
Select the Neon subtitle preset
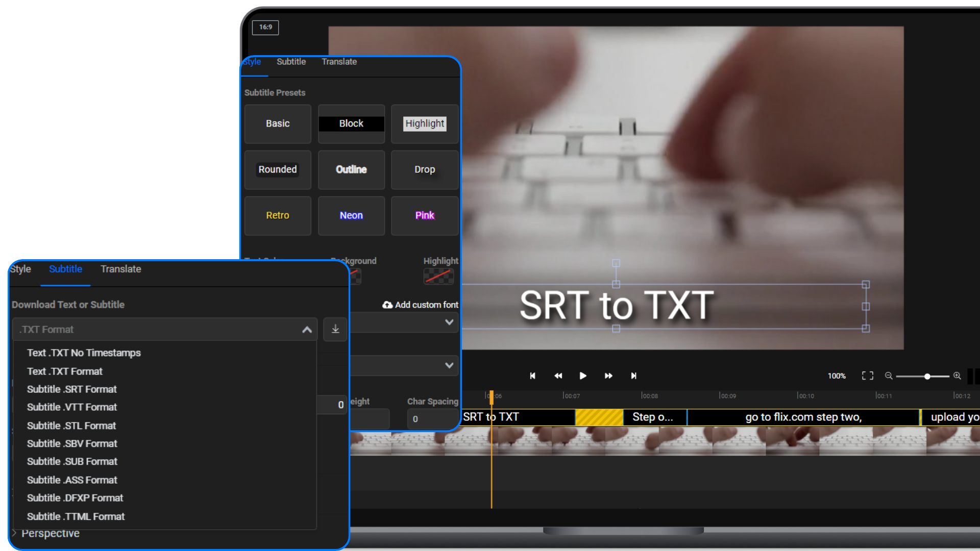pyautogui.click(x=351, y=215)
